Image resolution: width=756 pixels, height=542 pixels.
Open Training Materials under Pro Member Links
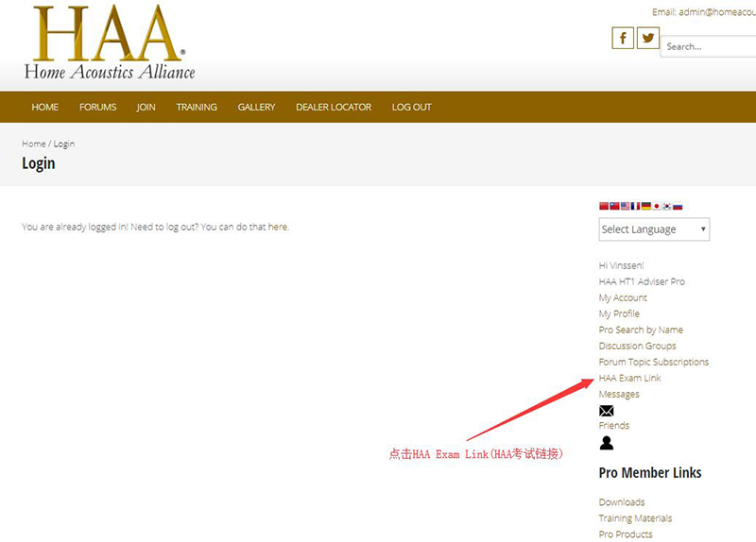click(x=635, y=518)
